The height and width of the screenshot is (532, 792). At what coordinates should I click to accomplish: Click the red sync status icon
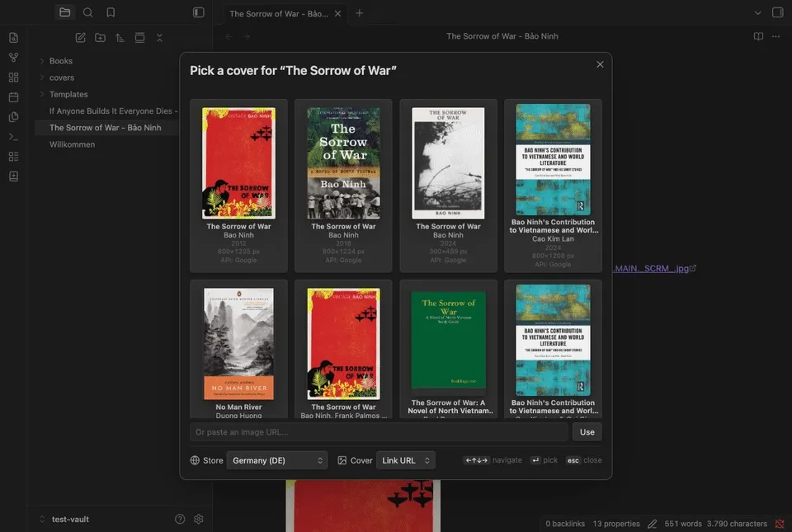click(x=780, y=524)
